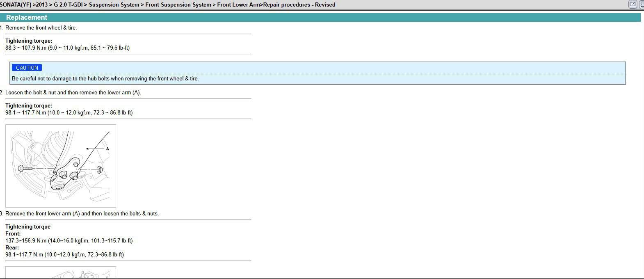Navigate to Suspension System breadcrumb
Screen dimensions: 644x279
tap(114, 5)
